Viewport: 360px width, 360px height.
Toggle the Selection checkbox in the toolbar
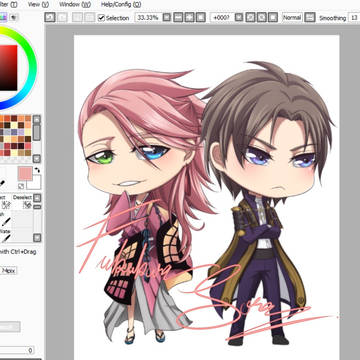click(101, 18)
